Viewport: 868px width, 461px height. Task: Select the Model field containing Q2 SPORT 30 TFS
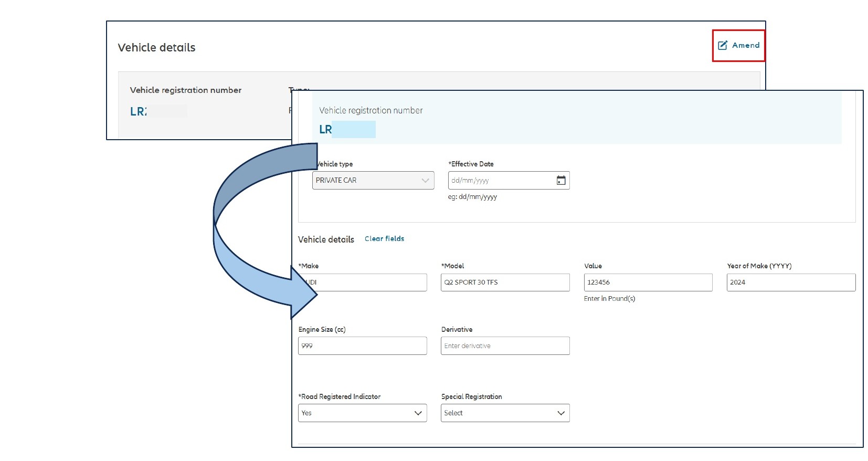(x=505, y=282)
